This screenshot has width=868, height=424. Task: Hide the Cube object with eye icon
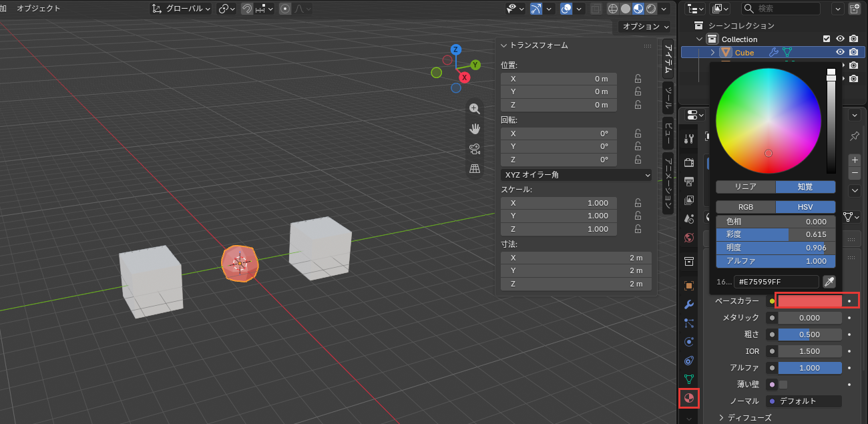[840, 52]
